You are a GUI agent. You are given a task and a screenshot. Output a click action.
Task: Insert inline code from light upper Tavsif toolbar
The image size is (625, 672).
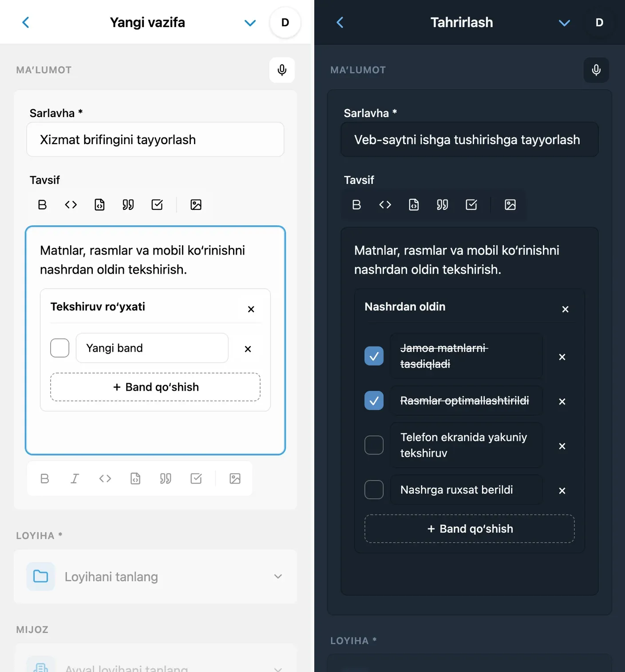tap(71, 205)
